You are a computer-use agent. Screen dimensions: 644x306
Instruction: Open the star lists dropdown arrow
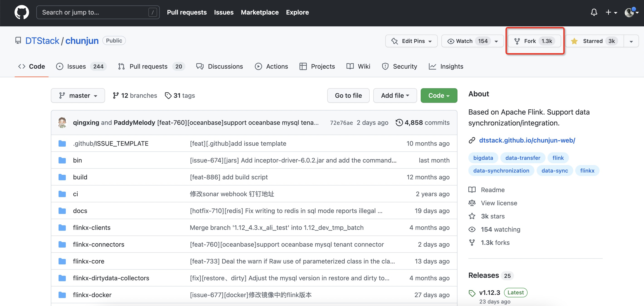coord(631,41)
